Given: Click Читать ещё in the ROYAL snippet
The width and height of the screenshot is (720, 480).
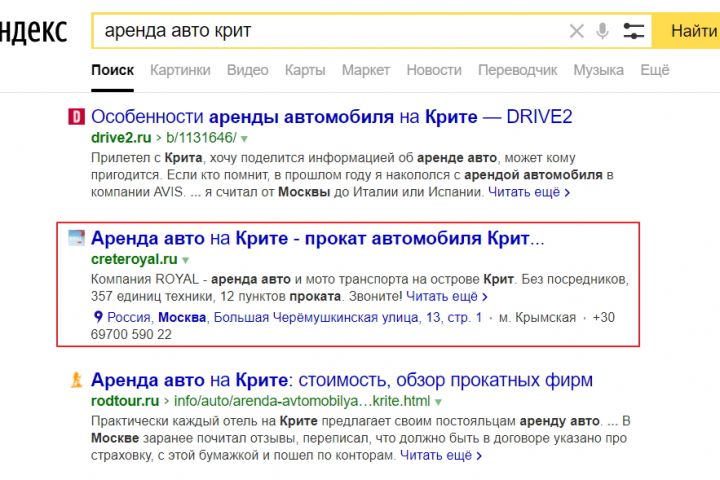Looking at the screenshot, I should click(447, 296).
